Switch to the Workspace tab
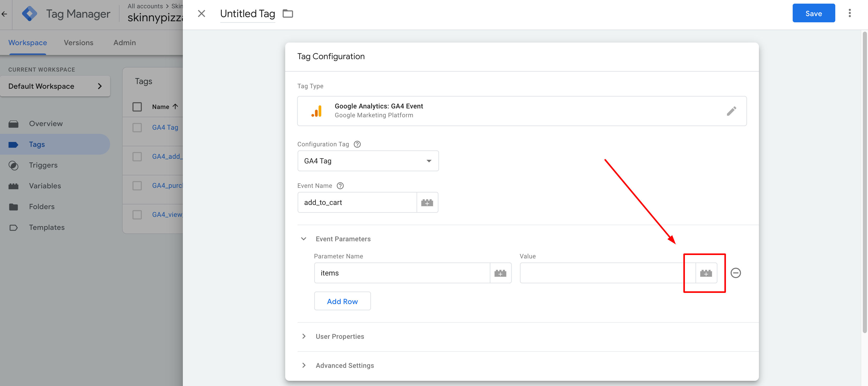This screenshot has height=386, width=868. click(x=28, y=43)
